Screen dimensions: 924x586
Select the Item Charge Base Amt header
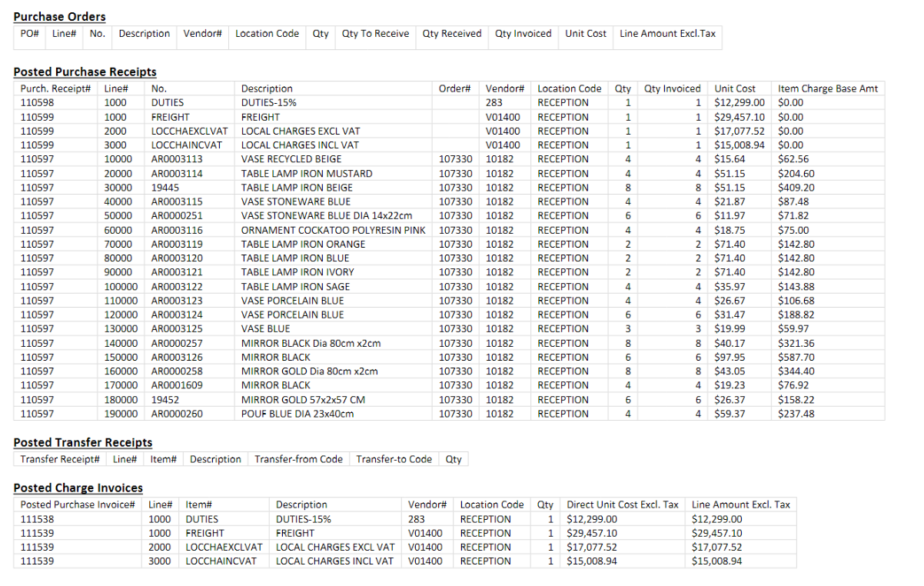[828, 88]
